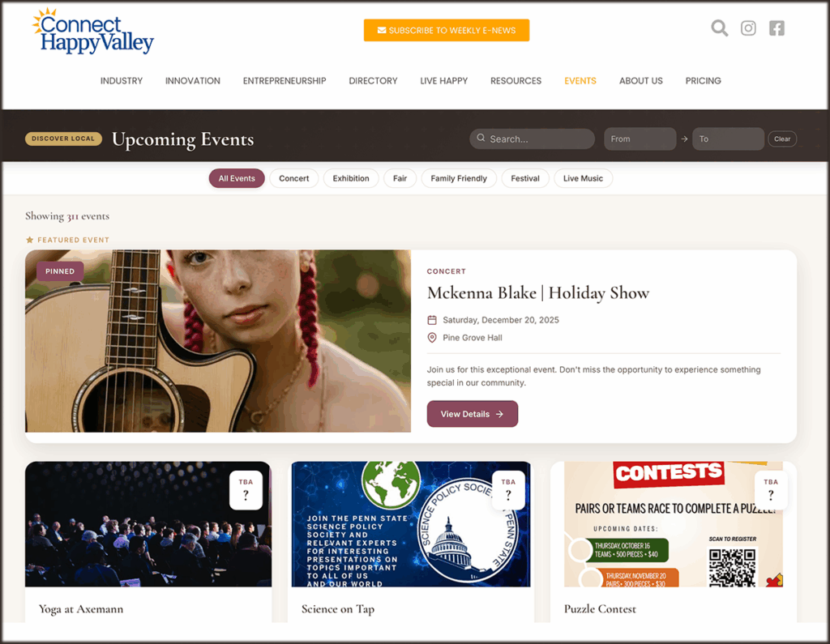The width and height of the screenshot is (830, 644).
Task: Open the Facebook page icon
Action: click(x=777, y=28)
